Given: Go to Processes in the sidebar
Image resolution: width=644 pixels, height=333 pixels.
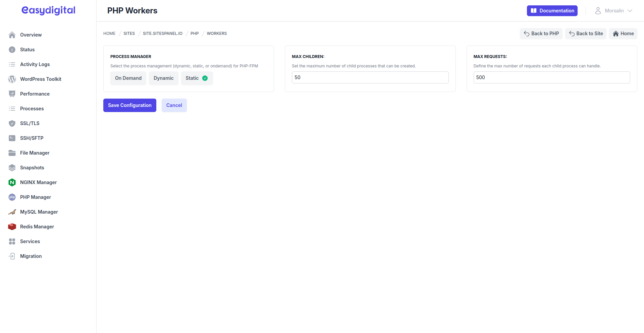Looking at the screenshot, I should [x=32, y=109].
